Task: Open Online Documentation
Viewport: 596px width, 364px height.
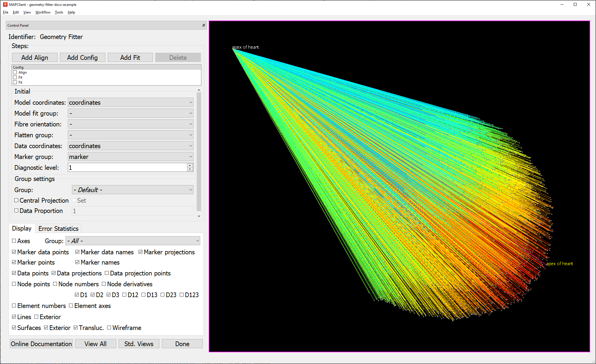Action: pyautogui.click(x=41, y=344)
